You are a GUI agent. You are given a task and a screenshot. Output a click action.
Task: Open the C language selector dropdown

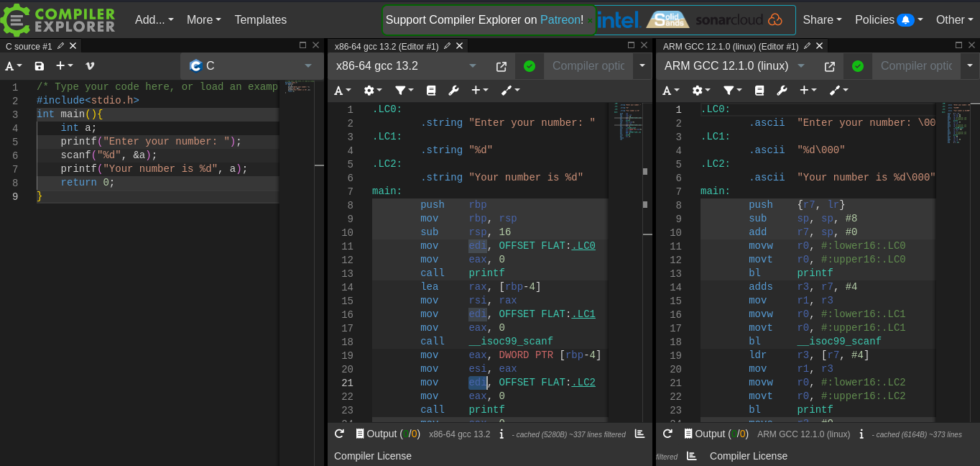251,66
